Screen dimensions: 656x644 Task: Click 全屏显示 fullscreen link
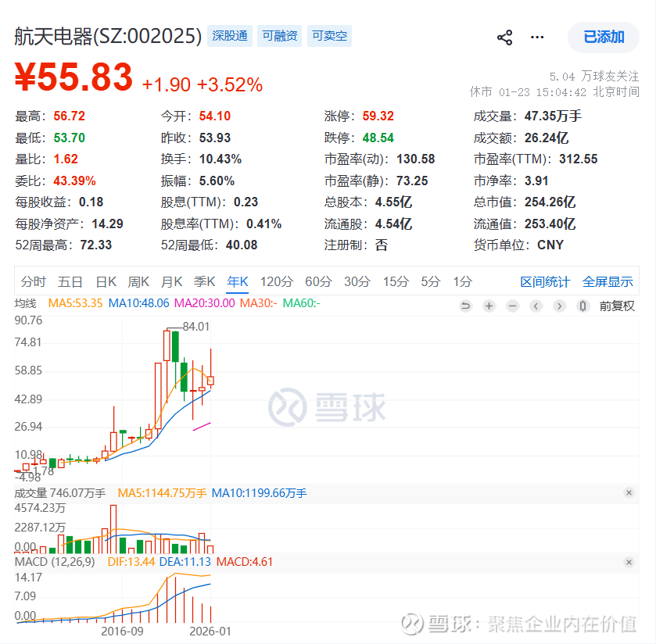tap(608, 282)
